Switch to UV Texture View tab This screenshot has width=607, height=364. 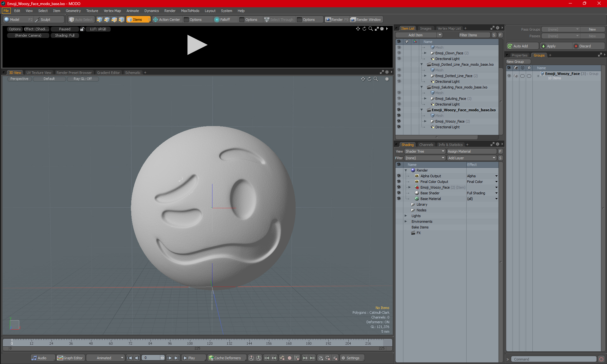39,73
